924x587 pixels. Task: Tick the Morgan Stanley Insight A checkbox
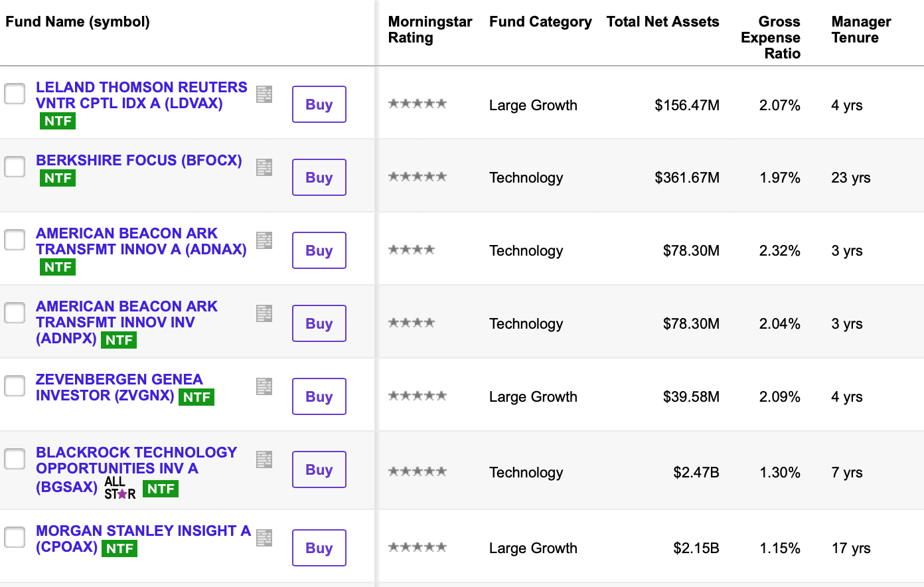(15, 537)
